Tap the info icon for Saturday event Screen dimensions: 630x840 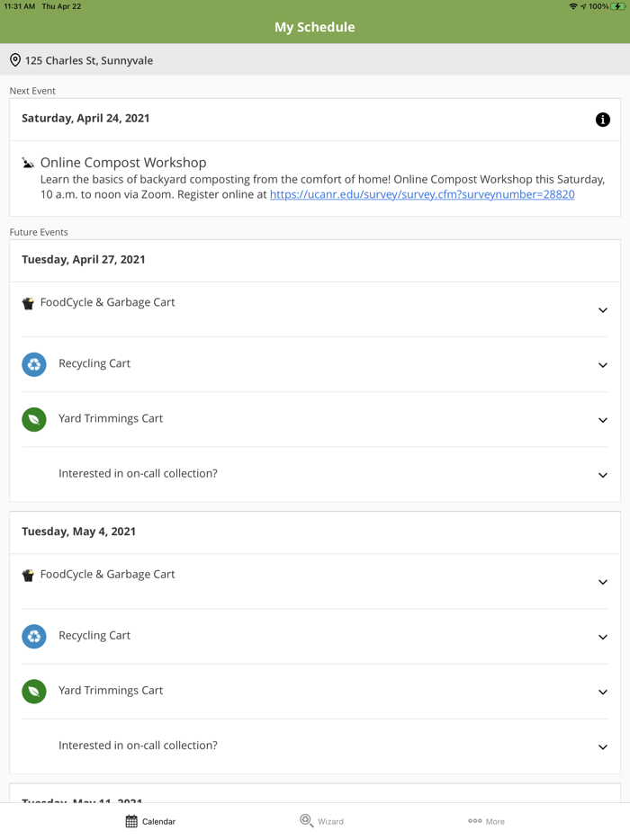point(603,120)
